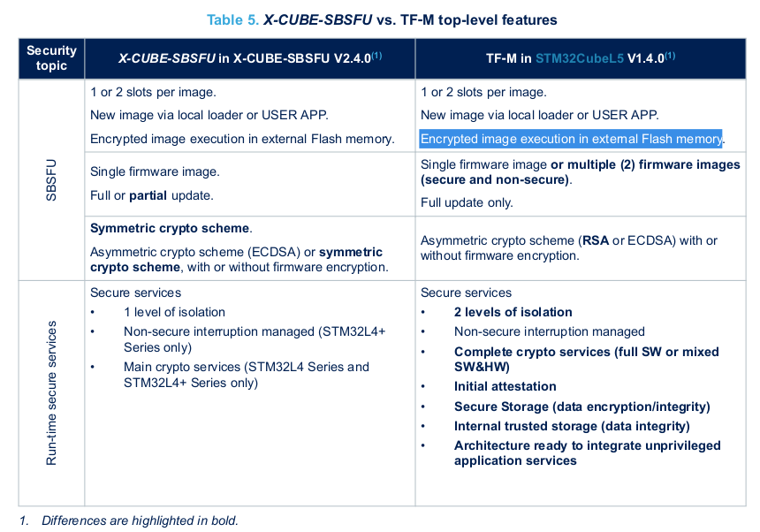Click 'Encrypted image execution' text in X-CUBE-SBSFU column
The height and width of the screenshot is (532, 760).
(242, 139)
